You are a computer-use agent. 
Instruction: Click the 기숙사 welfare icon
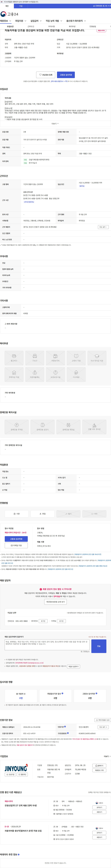[x=35, y=358]
